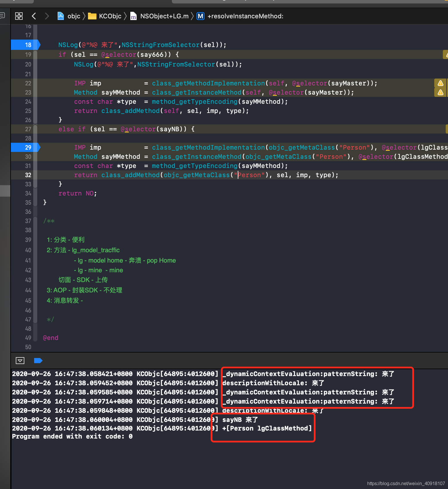Click the method M badge icon

click(201, 16)
